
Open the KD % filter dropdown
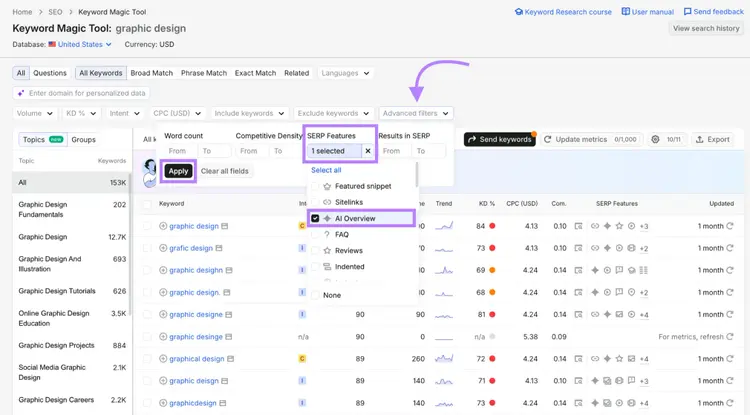click(81, 113)
